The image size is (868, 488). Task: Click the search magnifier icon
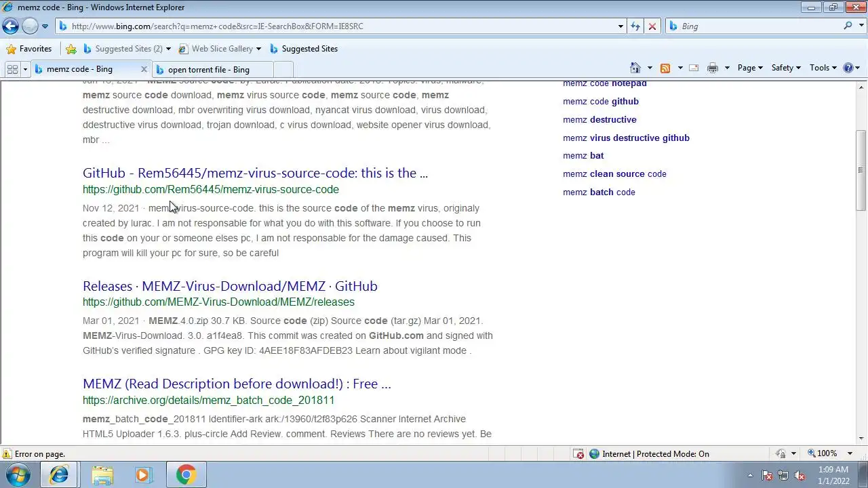[x=848, y=26]
